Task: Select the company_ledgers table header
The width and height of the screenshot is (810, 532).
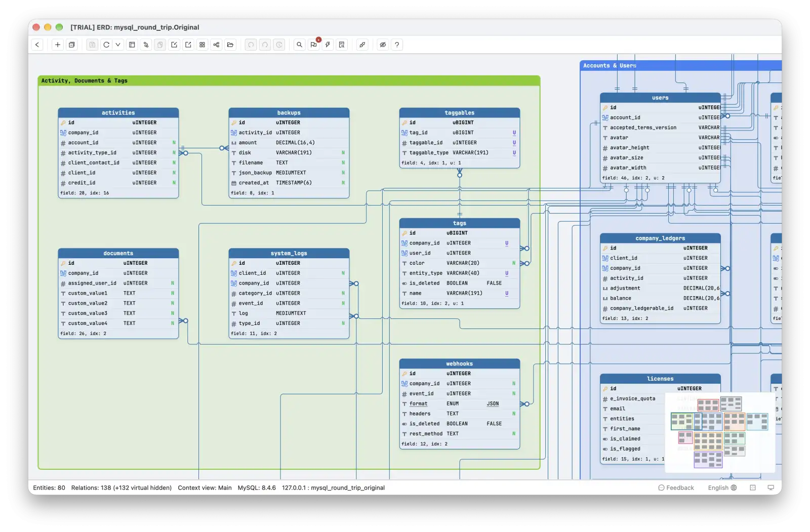Action: tap(660, 238)
